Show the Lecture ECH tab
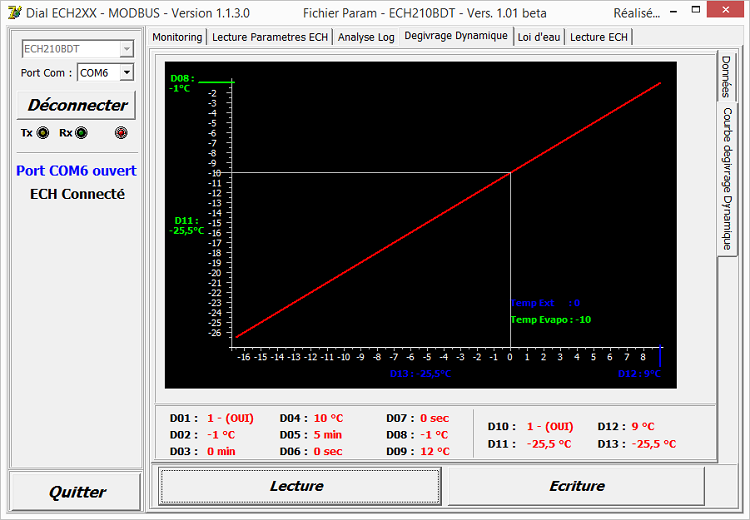 [x=599, y=37]
